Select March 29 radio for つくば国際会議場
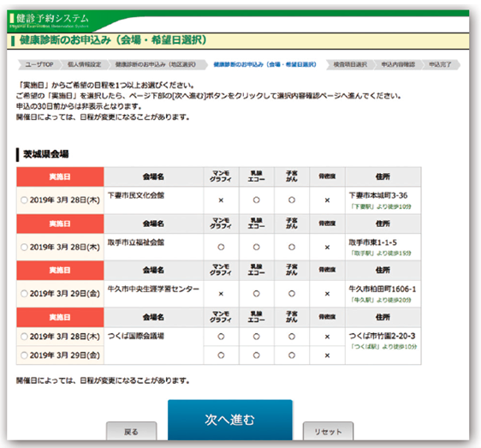481x448 pixels. coord(24,355)
